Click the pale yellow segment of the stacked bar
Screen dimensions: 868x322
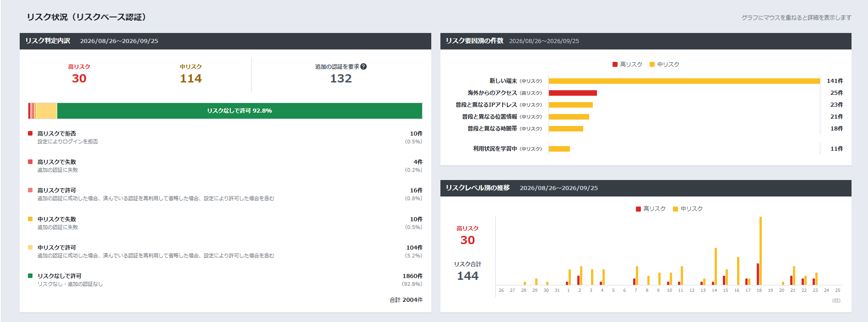(46, 111)
